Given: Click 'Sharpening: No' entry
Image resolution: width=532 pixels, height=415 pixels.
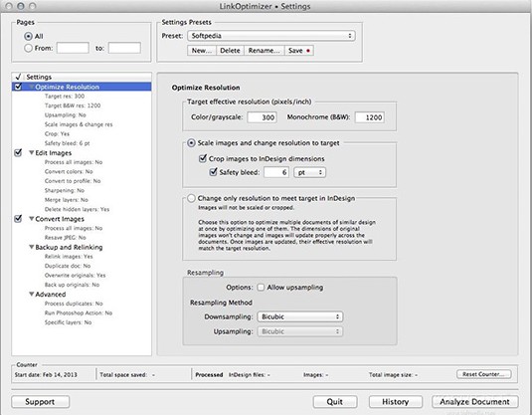Looking at the screenshot, I should 65,190.
